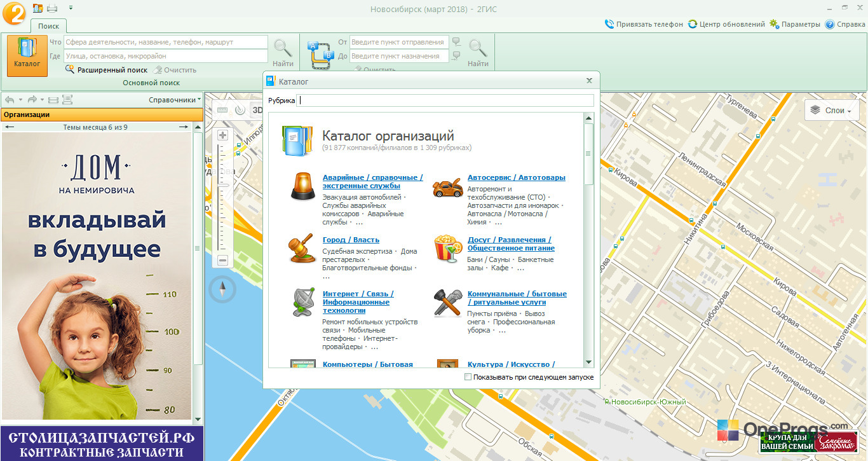Click the siren icon for emergency services

[302, 186]
